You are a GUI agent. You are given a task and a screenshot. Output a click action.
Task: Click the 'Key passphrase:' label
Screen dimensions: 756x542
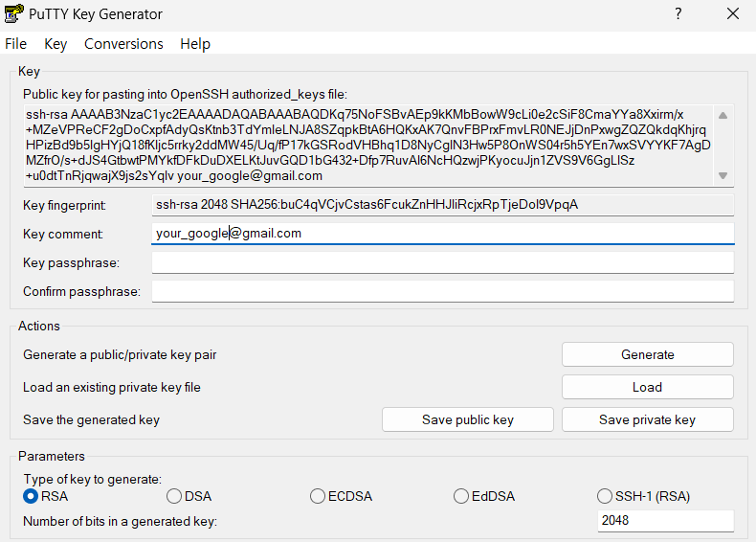[72, 263]
